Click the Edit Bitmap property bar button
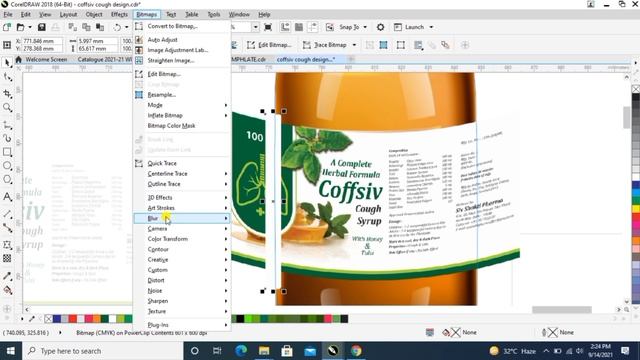Image resolution: width=640 pixels, height=360 pixels. [x=269, y=45]
